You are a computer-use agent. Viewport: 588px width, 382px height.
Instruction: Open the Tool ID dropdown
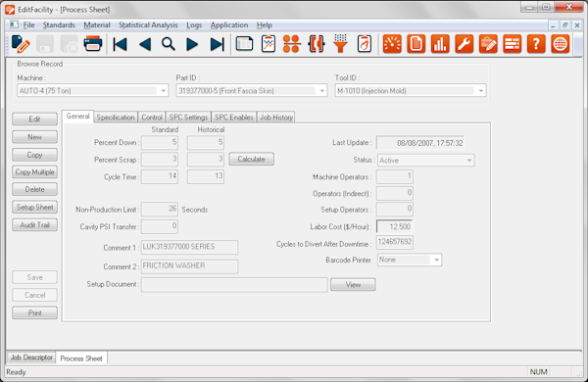point(411,91)
